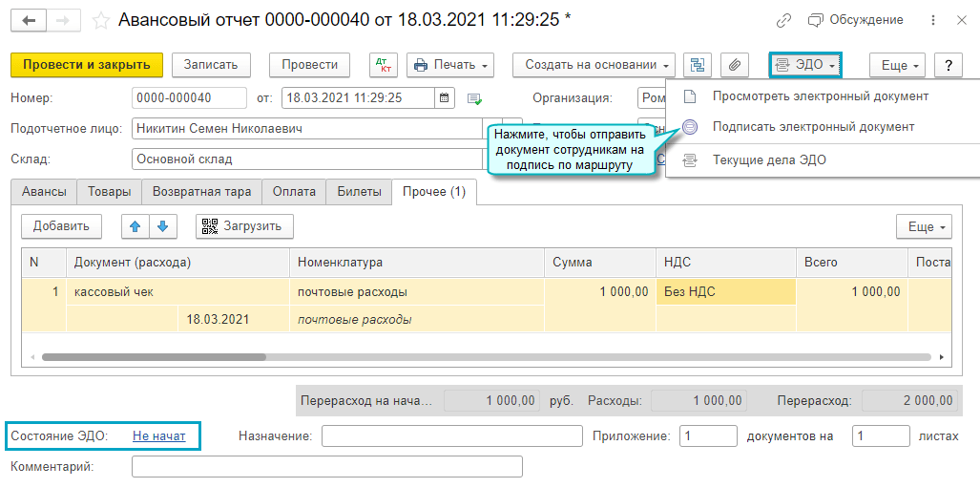
Task: Click the scrollbar right arrow
Action: coord(941,358)
